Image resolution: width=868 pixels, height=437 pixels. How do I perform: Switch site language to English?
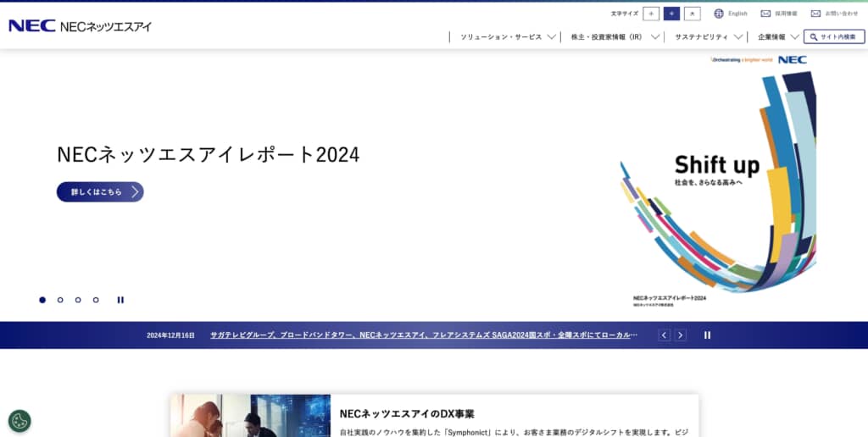pos(737,14)
